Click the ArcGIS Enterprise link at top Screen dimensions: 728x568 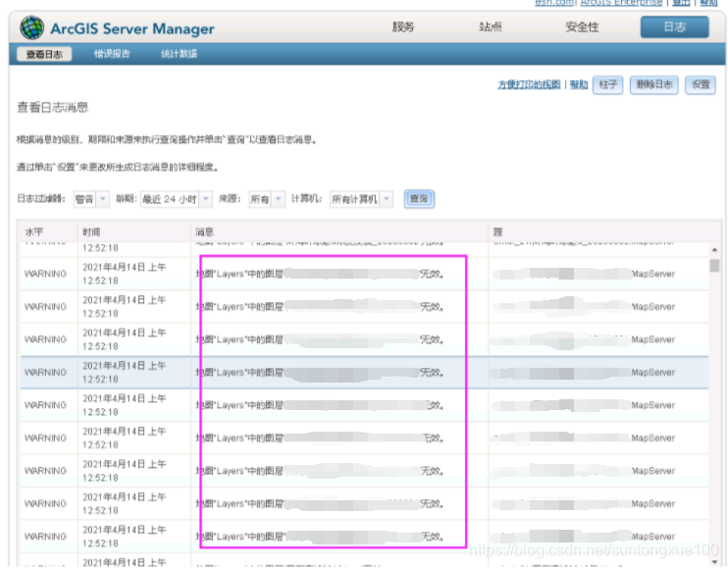click(621, 3)
